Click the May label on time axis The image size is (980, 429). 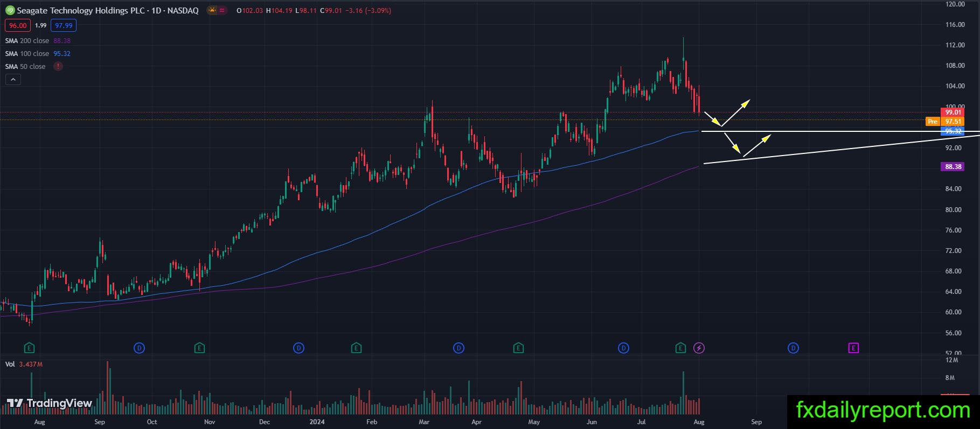[x=534, y=422]
